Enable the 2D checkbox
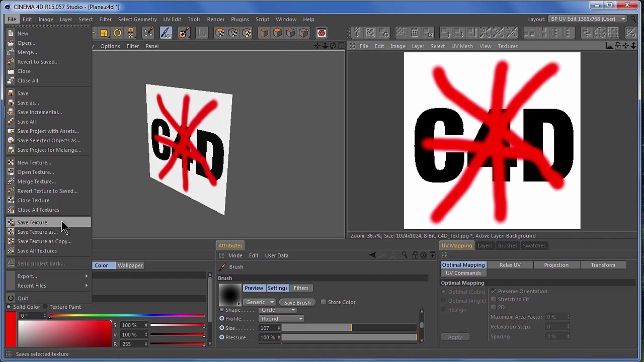Image resolution: width=644 pixels, height=362 pixels. pos(494,308)
